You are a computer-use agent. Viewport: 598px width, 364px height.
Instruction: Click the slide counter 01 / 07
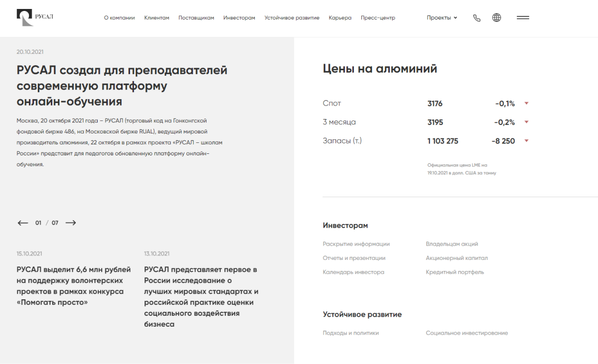click(47, 223)
